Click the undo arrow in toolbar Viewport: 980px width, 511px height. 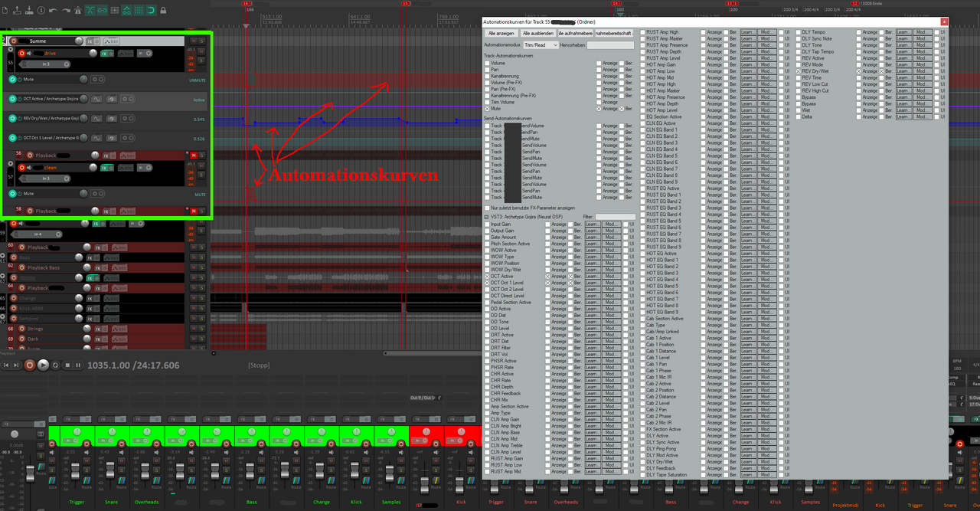point(54,11)
